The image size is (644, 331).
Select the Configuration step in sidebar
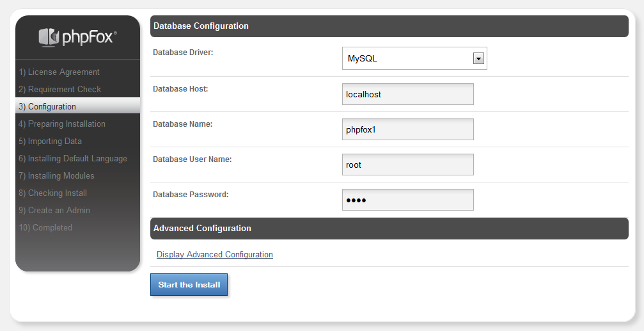click(x=47, y=107)
